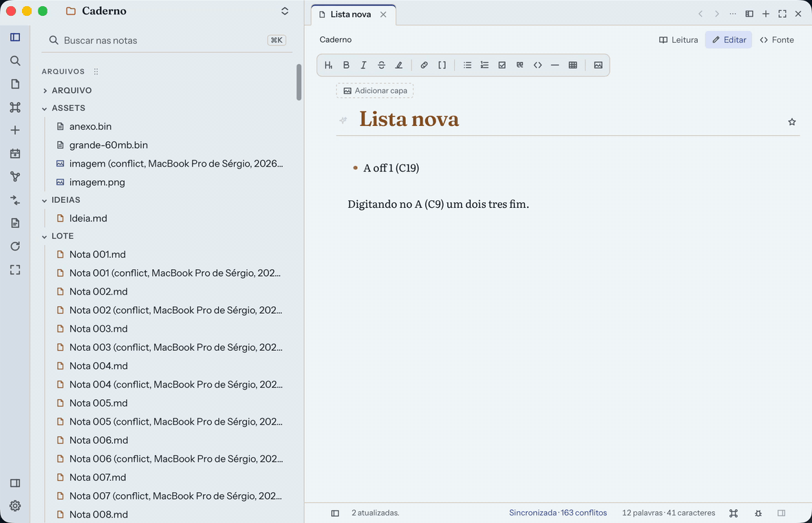Viewport: 812px width, 523px height.
Task: Toggle the sidebar panel icon in left rail
Action: (x=15, y=37)
